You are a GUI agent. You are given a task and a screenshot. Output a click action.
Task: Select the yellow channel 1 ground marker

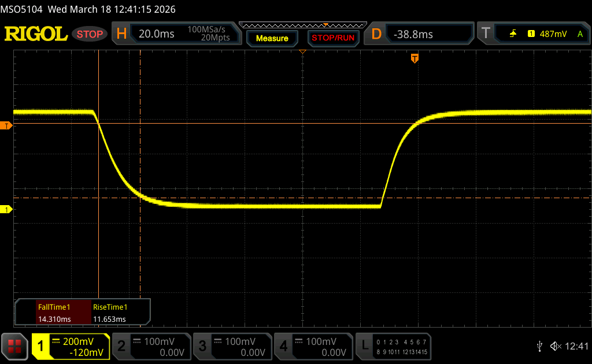7,209
